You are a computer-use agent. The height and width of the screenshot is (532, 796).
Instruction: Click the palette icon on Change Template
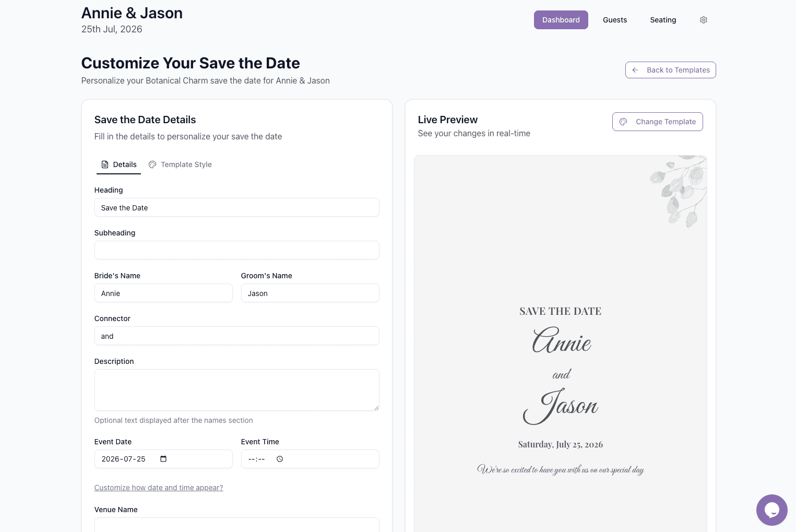pos(623,121)
